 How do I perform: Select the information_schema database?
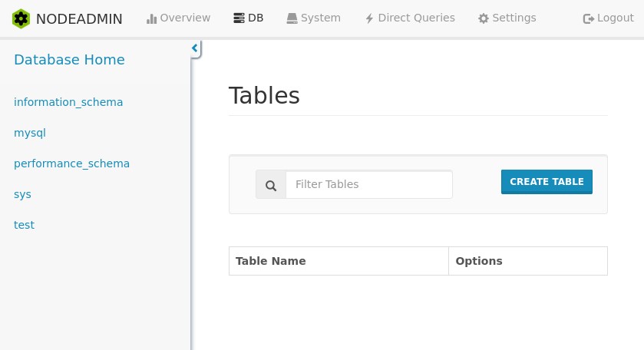68,102
